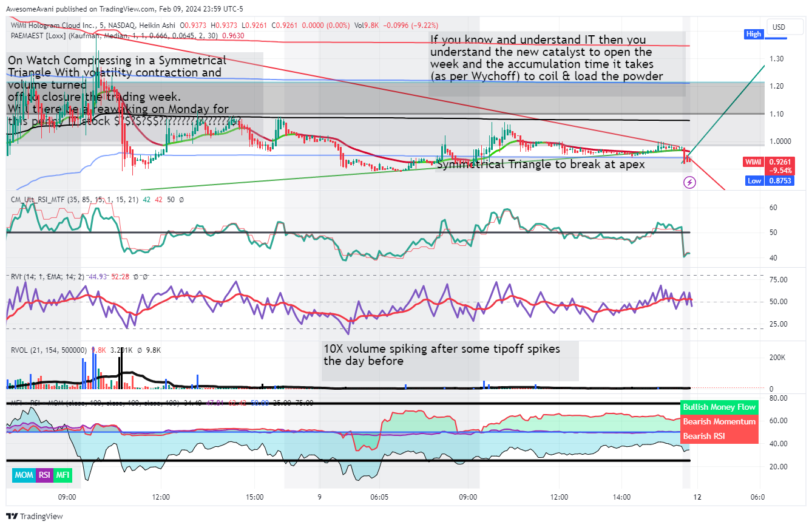Click the 15:00 time axis label

(x=255, y=497)
